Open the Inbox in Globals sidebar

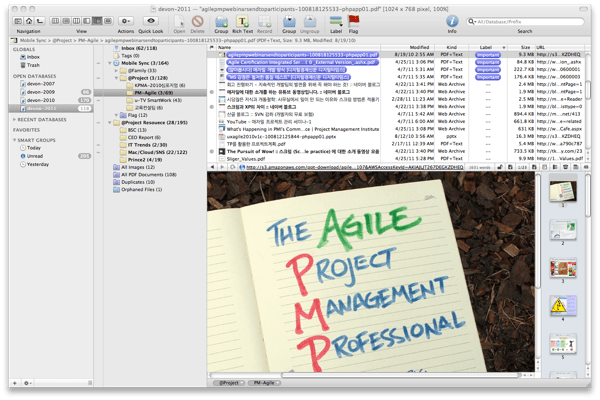tap(34, 57)
